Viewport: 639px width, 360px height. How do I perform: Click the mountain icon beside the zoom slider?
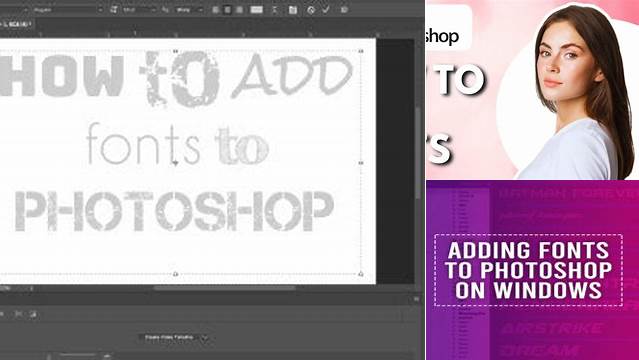click(107, 356)
